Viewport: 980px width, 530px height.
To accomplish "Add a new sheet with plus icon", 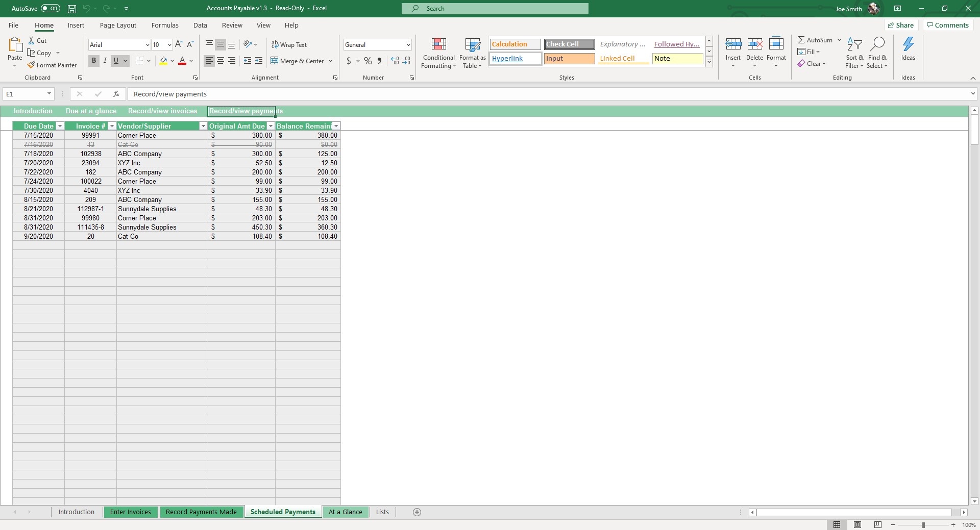I will coord(417,512).
